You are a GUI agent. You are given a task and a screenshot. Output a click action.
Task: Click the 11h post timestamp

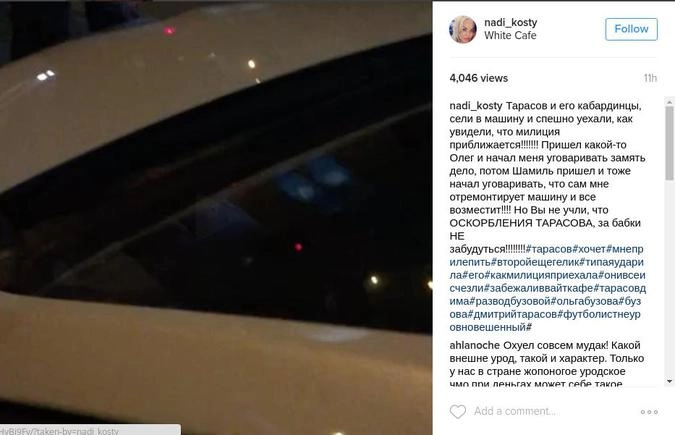650,78
